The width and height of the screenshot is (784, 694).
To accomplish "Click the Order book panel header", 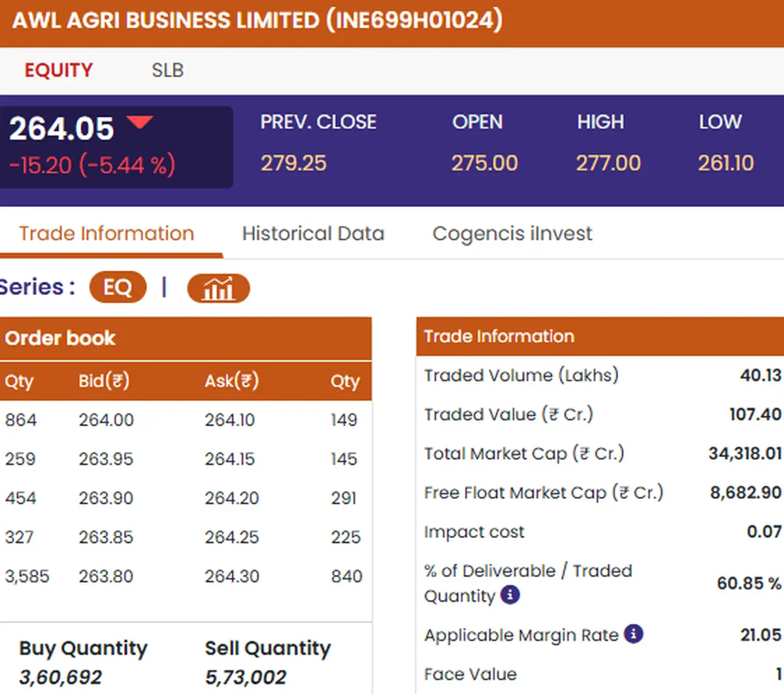I will pyautogui.click(x=186, y=338).
